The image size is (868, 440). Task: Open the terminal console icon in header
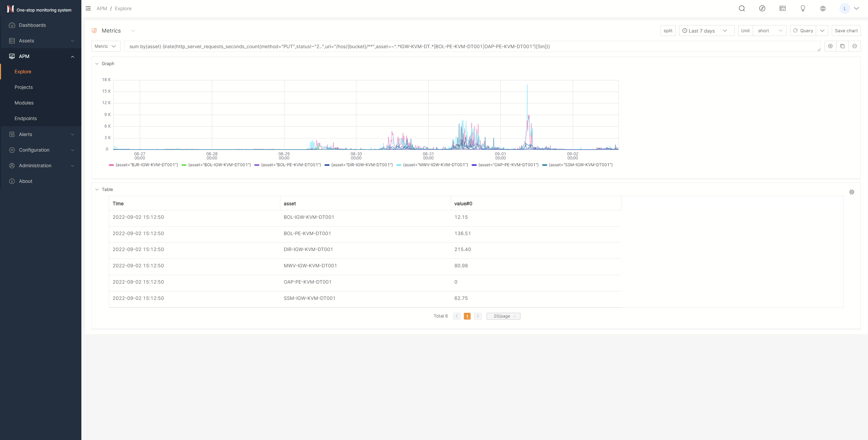tap(782, 8)
